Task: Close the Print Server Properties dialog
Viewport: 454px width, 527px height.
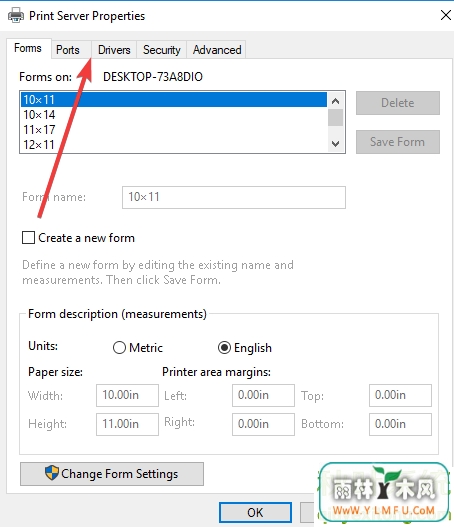Action: click(446, 15)
